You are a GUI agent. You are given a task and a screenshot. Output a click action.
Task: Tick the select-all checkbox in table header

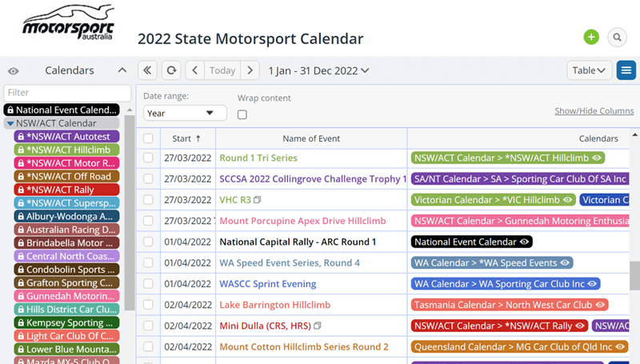pyautogui.click(x=148, y=138)
